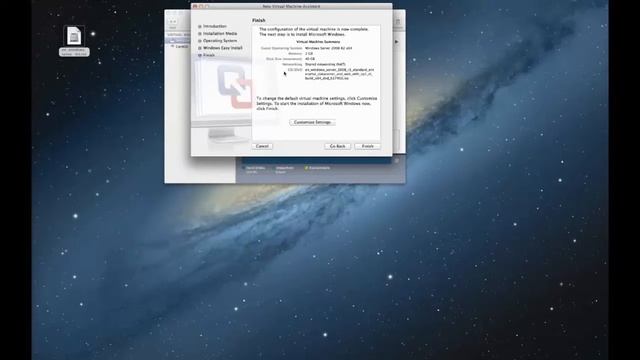Click the 40 GB disk size value
The width and height of the screenshot is (640, 360).
point(310,59)
